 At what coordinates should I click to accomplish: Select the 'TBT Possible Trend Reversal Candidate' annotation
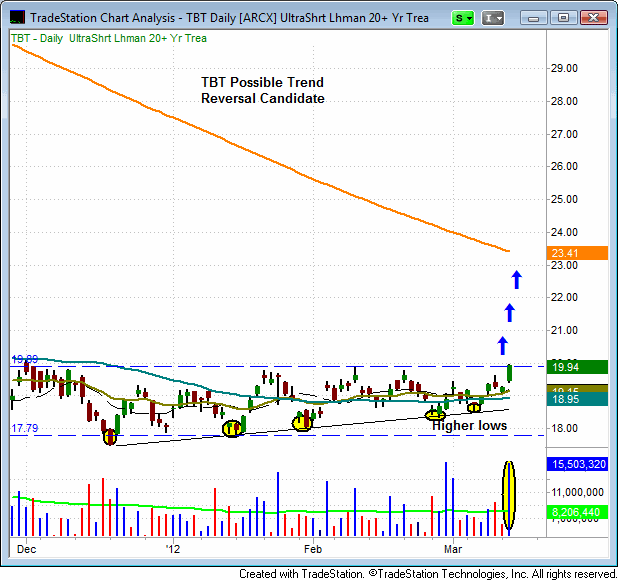tap(262, 90)
